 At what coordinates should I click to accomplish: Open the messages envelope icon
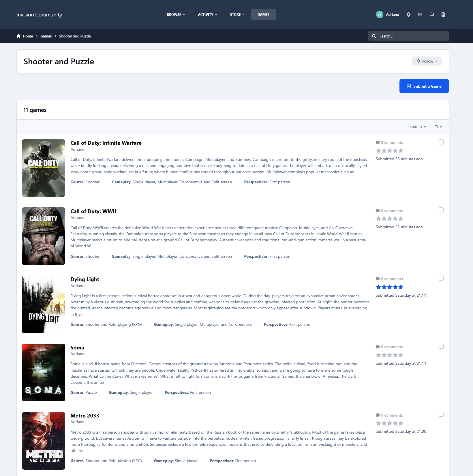click(x=420, y=14)
